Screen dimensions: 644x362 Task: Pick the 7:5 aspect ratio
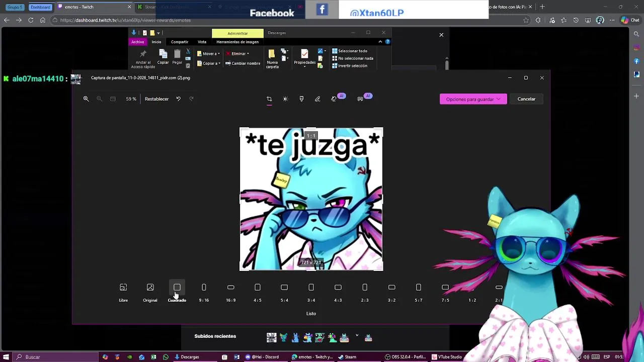pos(445,292)
